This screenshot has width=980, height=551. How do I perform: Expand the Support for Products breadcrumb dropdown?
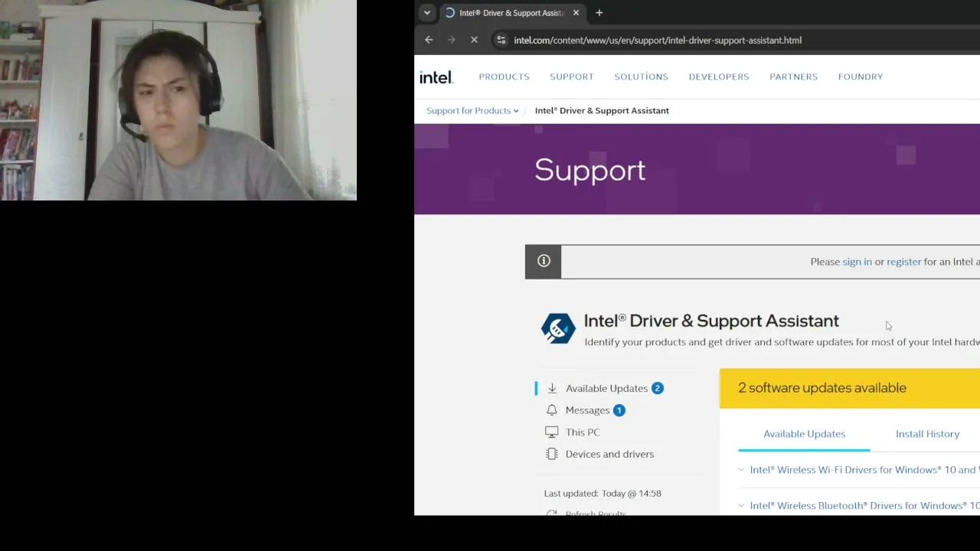(x=472, y=111)
